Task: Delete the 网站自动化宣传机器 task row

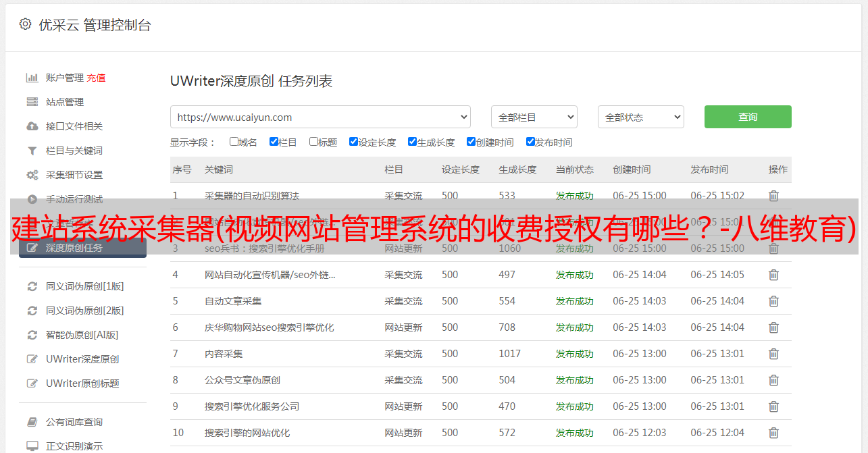Action: tap(774, 275)
